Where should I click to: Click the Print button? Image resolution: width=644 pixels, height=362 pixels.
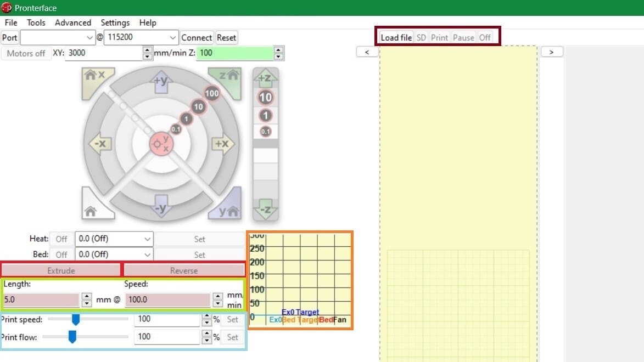pyautogui.click(x=439, y=37)
